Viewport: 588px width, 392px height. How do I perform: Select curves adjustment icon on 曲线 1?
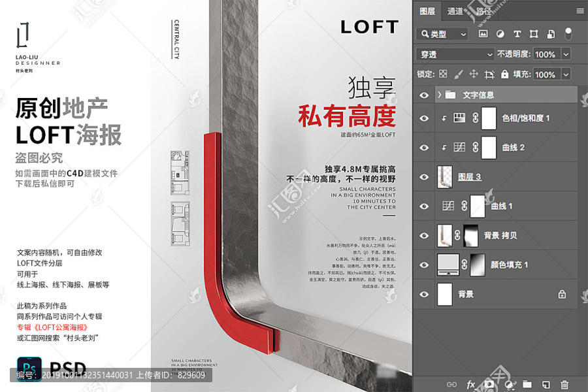(448, 206)
